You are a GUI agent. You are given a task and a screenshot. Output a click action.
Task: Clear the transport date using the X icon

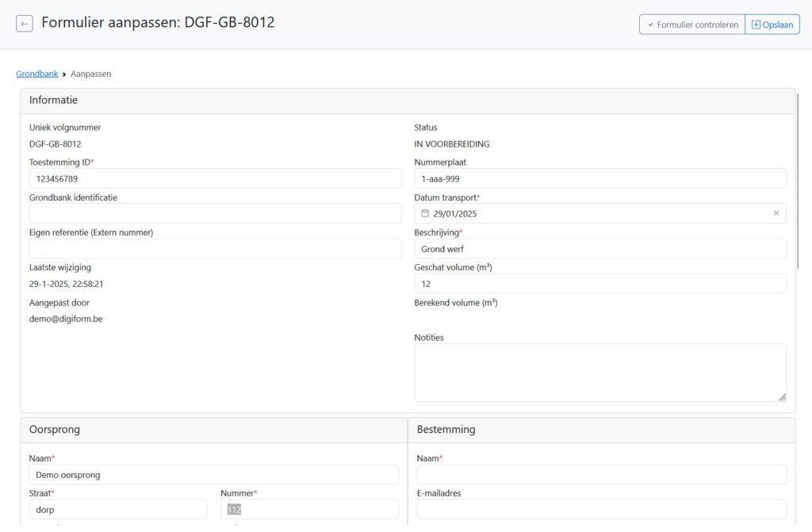point(776,213)
